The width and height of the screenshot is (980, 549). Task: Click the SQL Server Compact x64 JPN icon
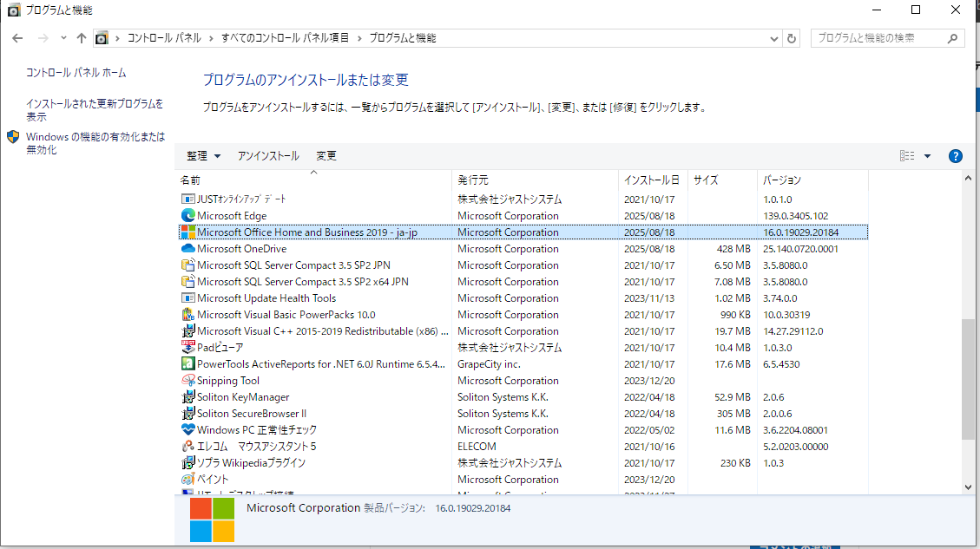point(187,282)
